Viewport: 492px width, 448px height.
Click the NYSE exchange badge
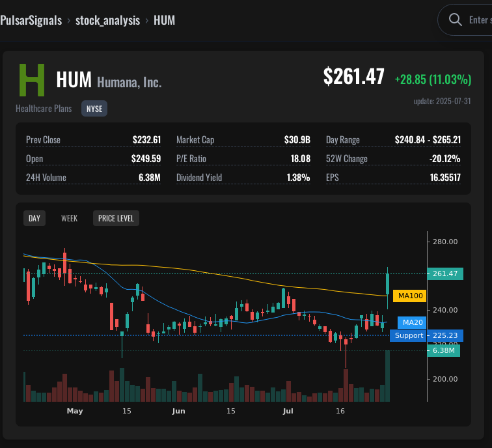[x=94, y=109]
